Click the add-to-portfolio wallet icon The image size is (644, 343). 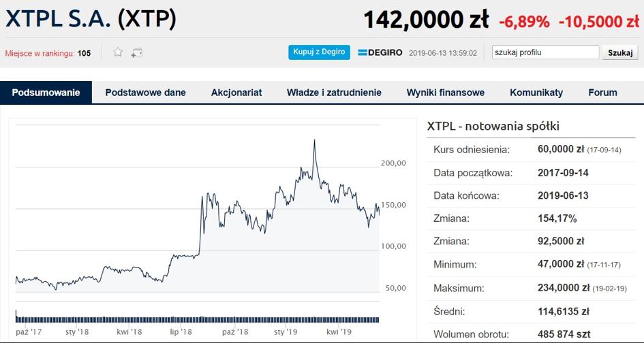(x=136, y=52)
